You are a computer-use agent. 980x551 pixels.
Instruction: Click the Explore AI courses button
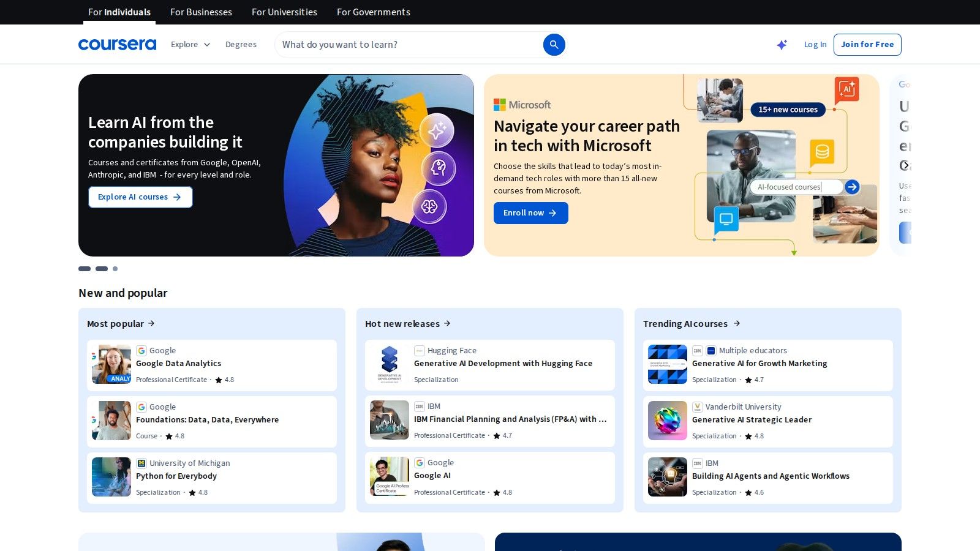[x=140, y=197]
